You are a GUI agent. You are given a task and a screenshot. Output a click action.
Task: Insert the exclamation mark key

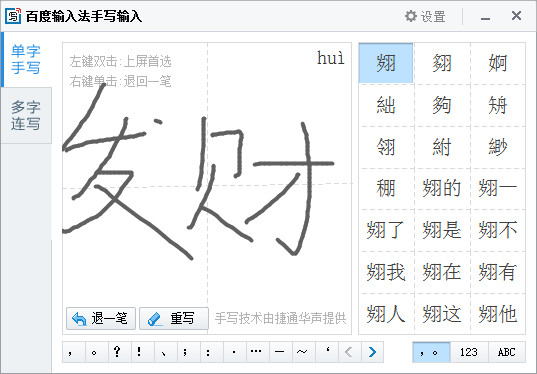142,352
